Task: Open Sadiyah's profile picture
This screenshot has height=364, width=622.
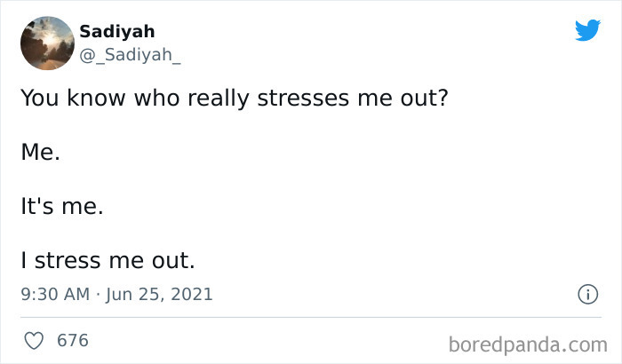Action: 46,43
